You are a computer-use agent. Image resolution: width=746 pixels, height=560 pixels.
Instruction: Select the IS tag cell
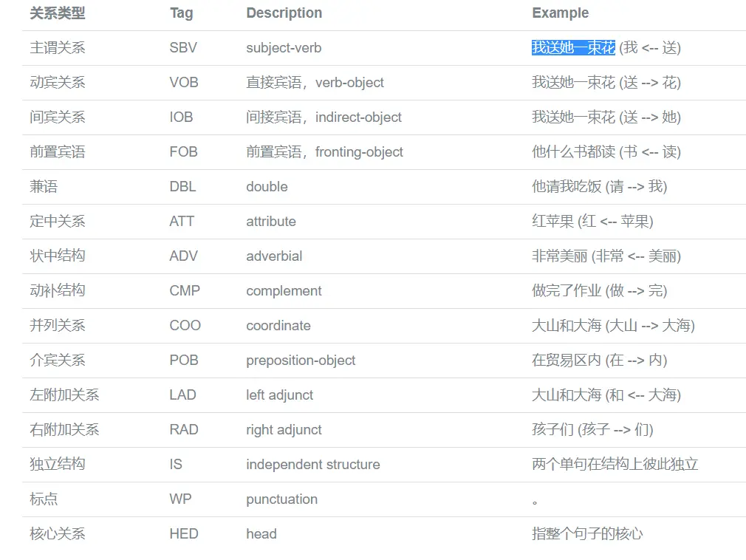[x=176, y=465]
